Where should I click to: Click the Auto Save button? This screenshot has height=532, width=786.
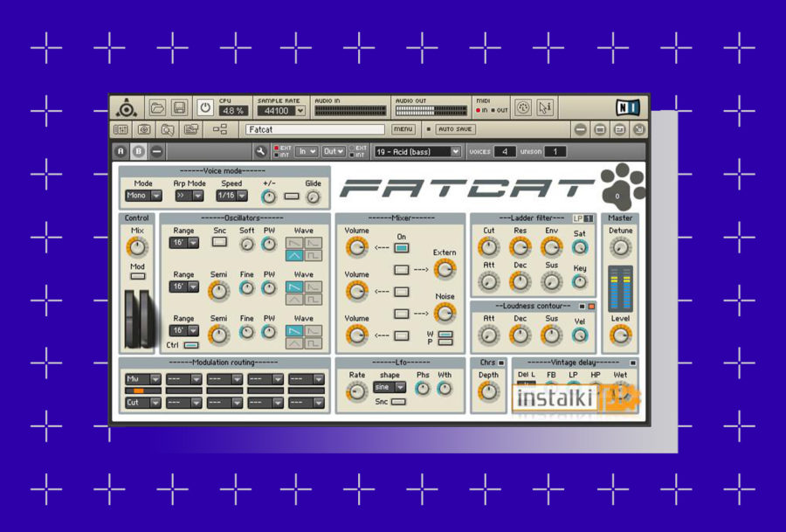pos(454,129)
